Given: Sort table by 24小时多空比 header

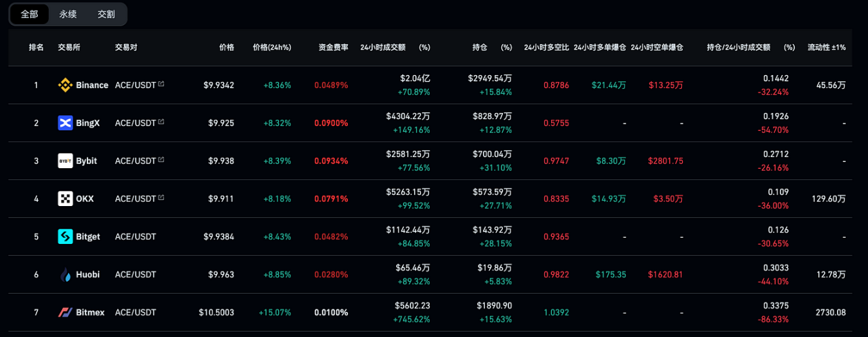Looking at the screenshot, I should click(545, 48).
